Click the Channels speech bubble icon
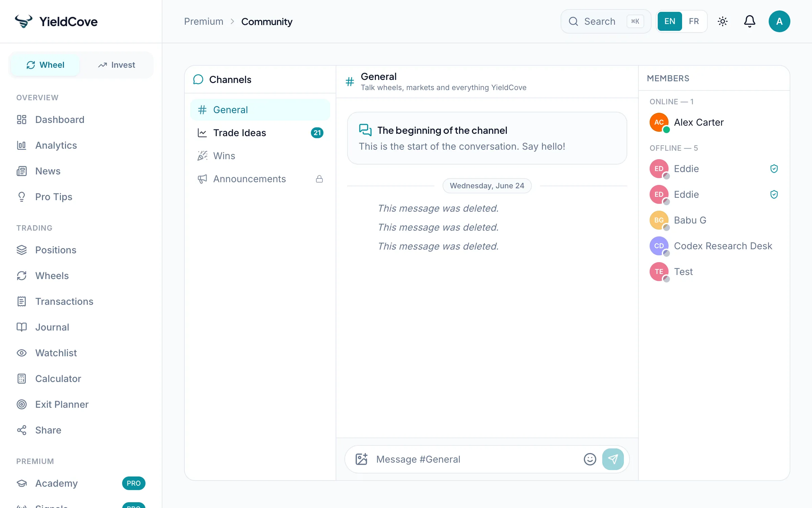 [x=198, y=80]
